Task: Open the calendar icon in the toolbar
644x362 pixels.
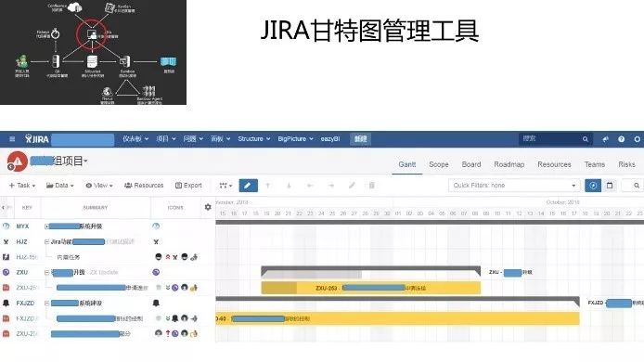Action: tap(610, 186)
